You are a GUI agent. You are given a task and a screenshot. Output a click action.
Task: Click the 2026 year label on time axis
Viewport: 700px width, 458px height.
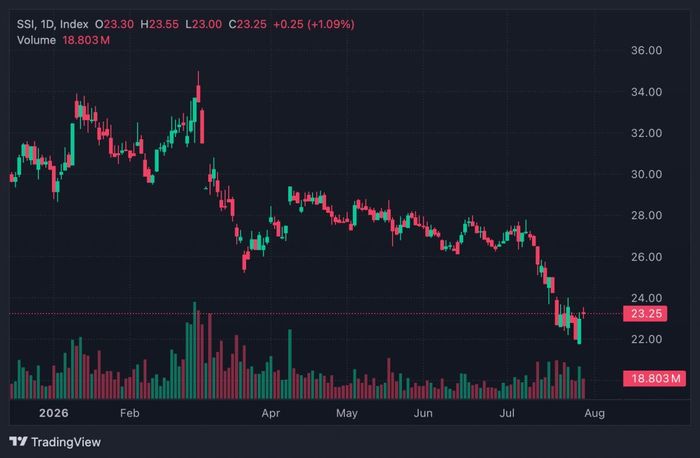(x=54, y=413)
